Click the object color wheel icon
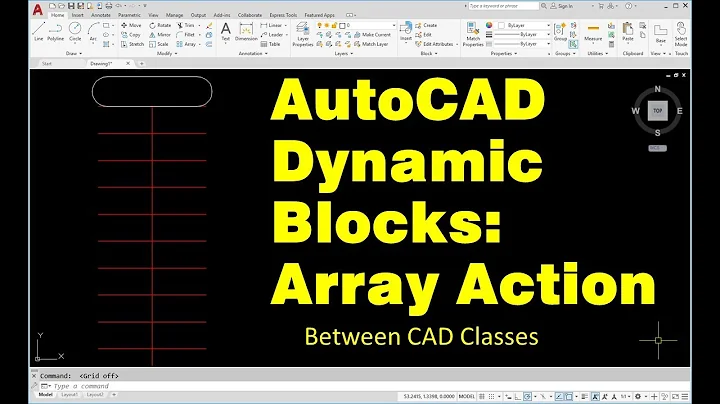The width and height of the screenshot is (720, 404). point(489,25)
